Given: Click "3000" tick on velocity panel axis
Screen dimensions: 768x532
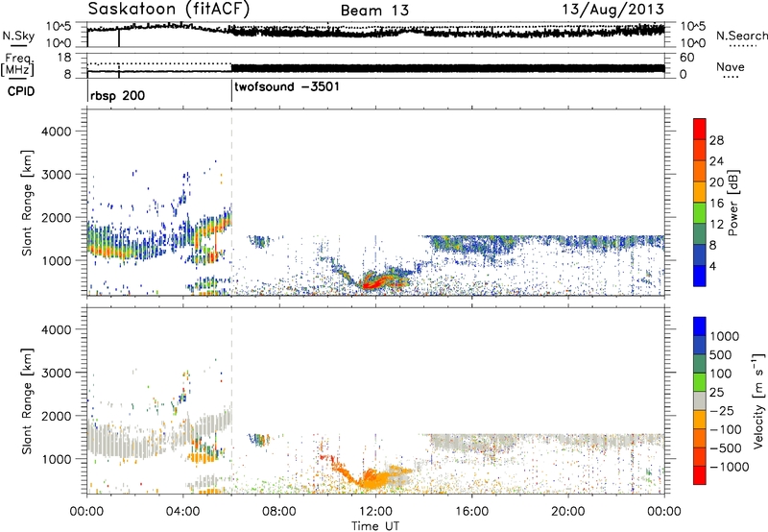Looking at the screenshot, I should [56, 373].
